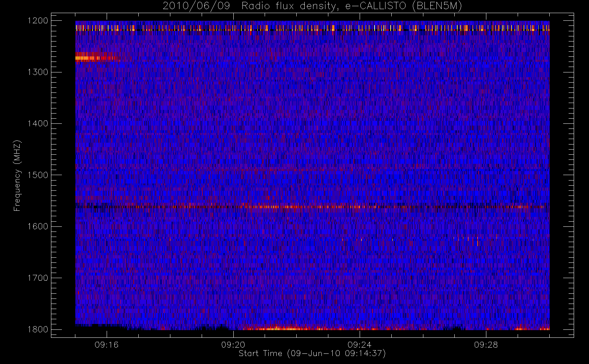This screenshot has height=364, width=589.
Task: Select the 'Frequency (MHz)' y-axis label
Action: 17,175
